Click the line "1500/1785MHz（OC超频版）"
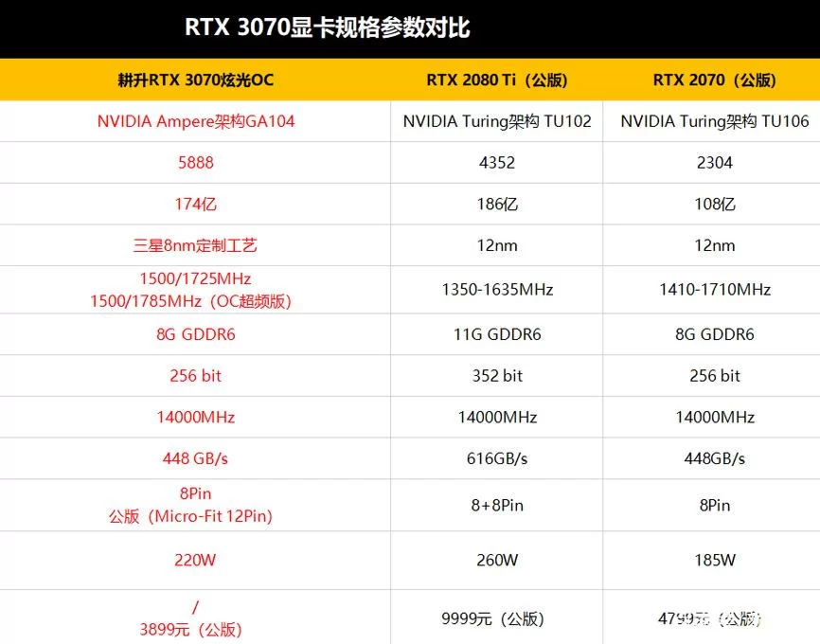 (190, 301)
